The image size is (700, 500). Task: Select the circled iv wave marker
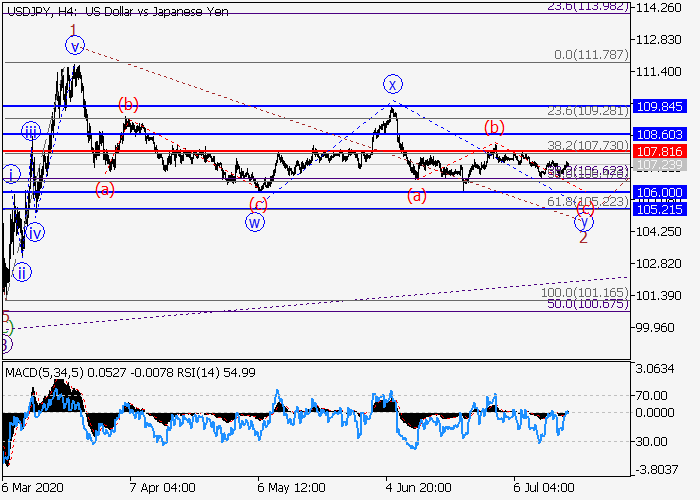click(x=35, y=233)
